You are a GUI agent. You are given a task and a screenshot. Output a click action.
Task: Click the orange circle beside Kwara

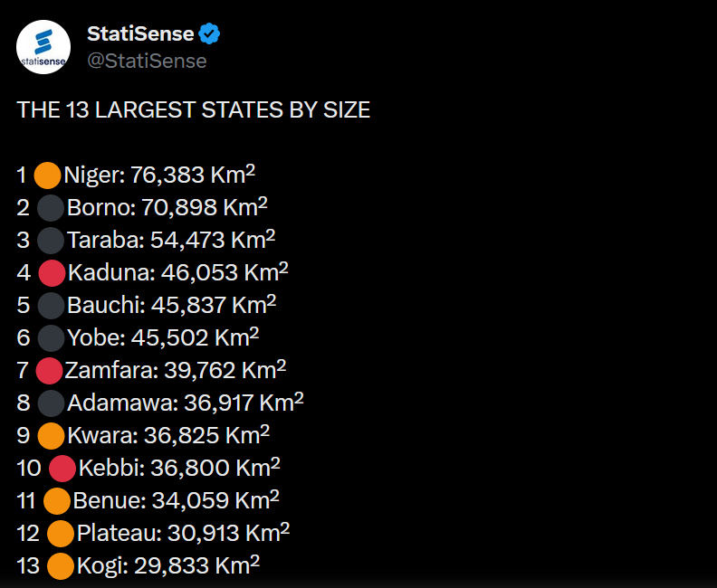pos(52,435)
